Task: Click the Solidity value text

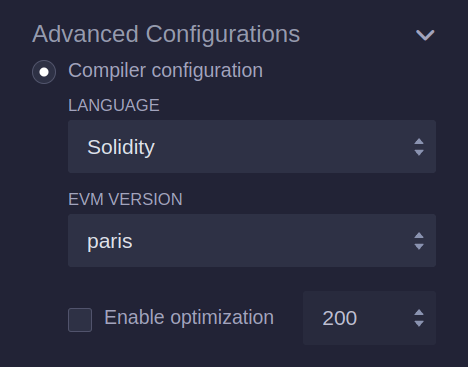Action: (121, 147)
